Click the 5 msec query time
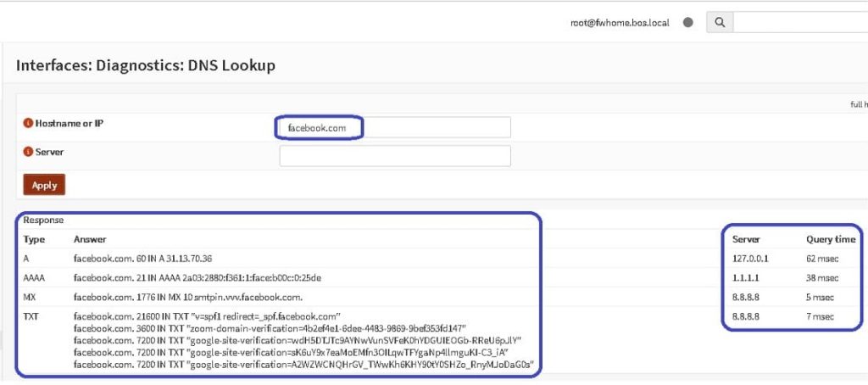 click(x=821, y=298)
